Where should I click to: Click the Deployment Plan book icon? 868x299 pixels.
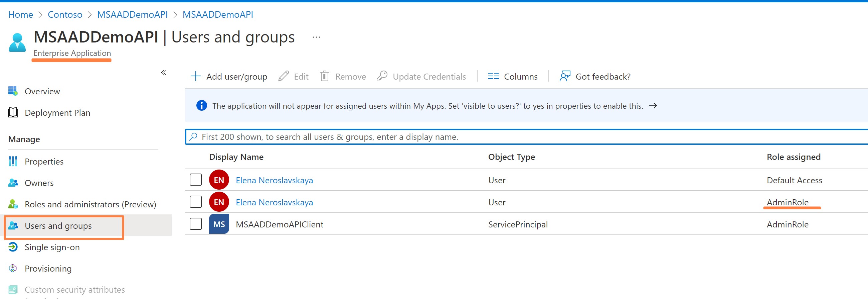13,112
